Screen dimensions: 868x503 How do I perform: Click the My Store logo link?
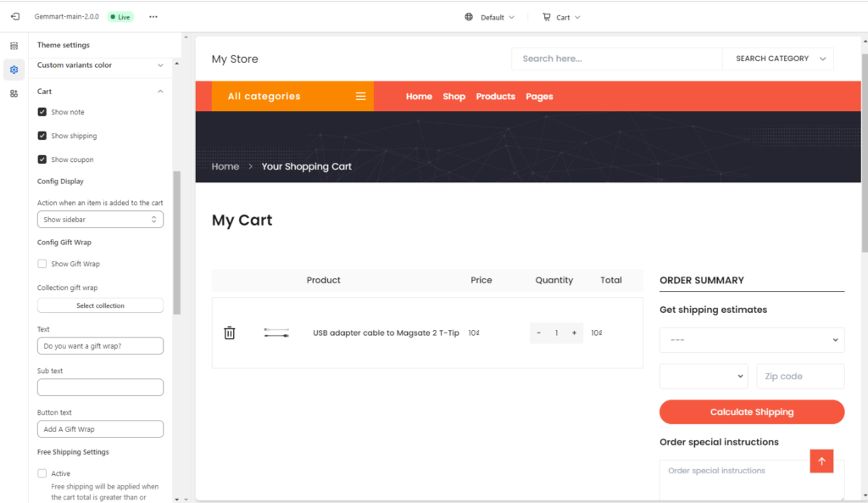pyautogui.click(x=235, y=59)
